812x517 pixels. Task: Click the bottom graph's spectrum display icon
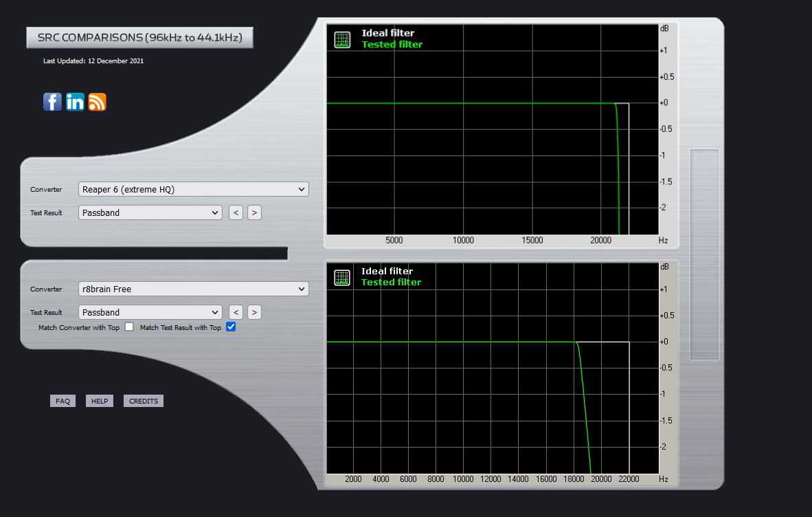coord(342,278)
